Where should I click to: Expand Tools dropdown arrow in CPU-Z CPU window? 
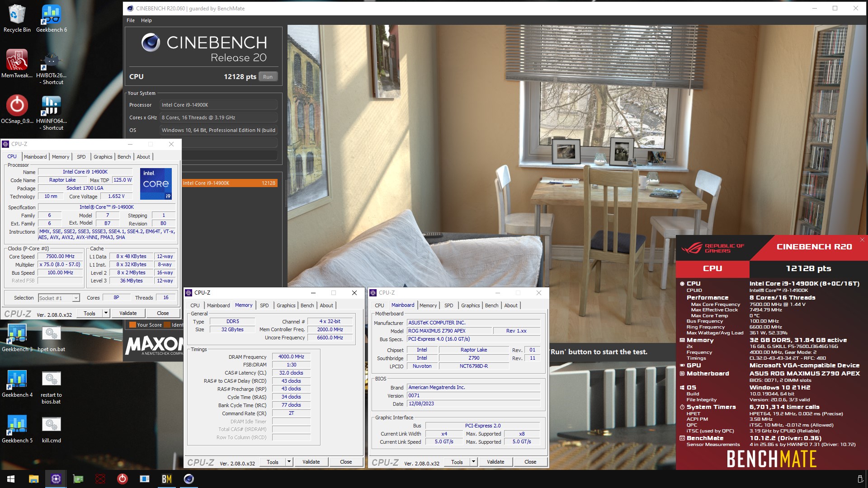coord(106,313)
